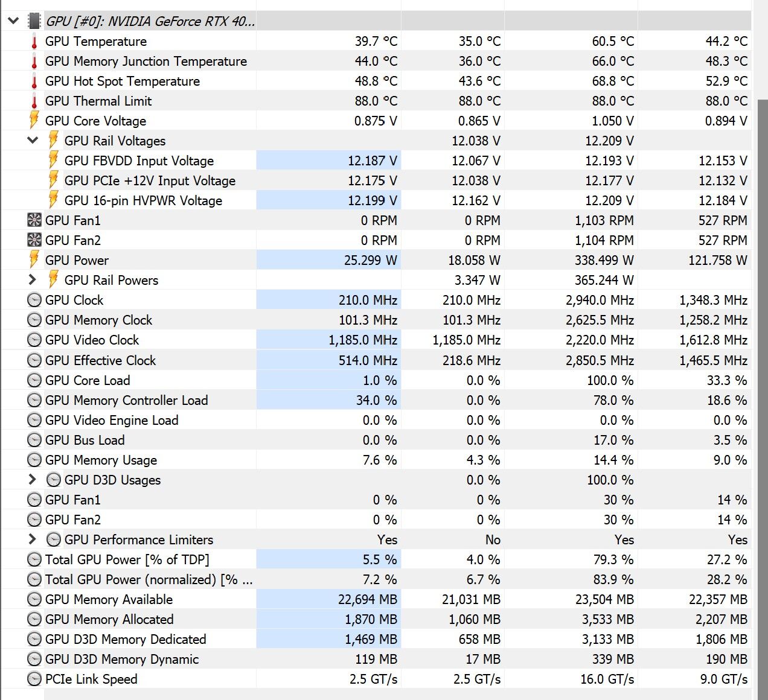
Task: Click clock icon beside GPU Effective Clock
Action: (x=34, y=360)
